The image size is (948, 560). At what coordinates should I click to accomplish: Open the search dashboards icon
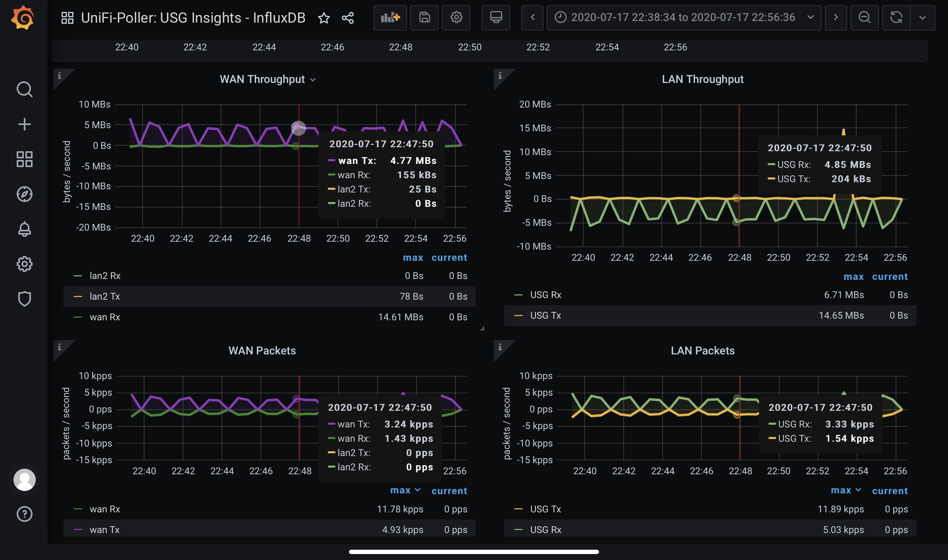[25, 89]
